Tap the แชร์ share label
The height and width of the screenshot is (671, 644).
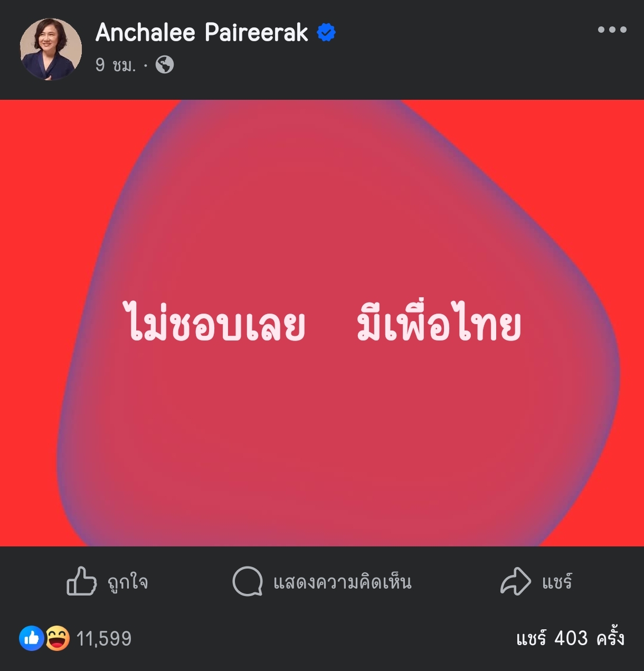[x=557, y=582]
